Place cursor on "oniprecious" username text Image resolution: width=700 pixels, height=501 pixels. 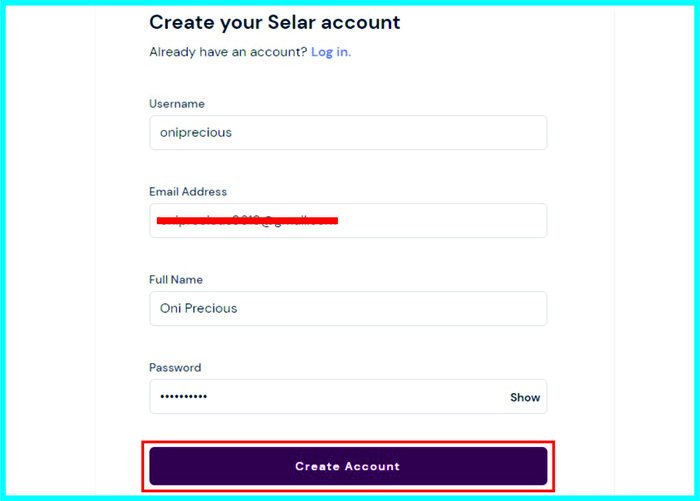point(196,132)
